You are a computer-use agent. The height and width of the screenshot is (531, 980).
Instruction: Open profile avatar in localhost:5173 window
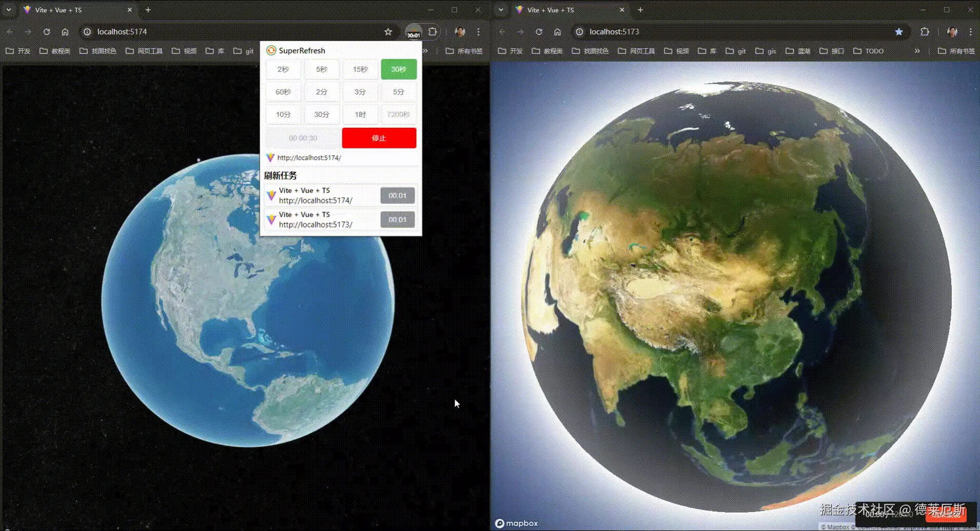[x=952, y=32]
